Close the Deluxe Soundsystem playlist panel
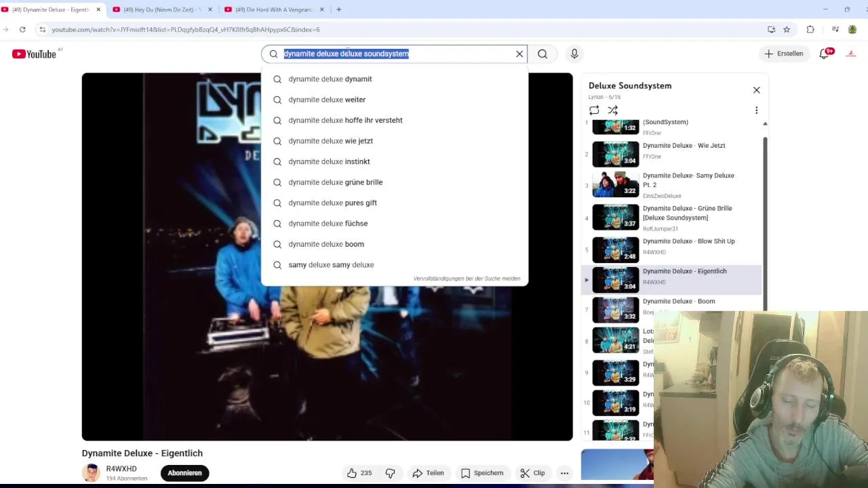Viewport: 868px width, 488px height. pos(757,90)
